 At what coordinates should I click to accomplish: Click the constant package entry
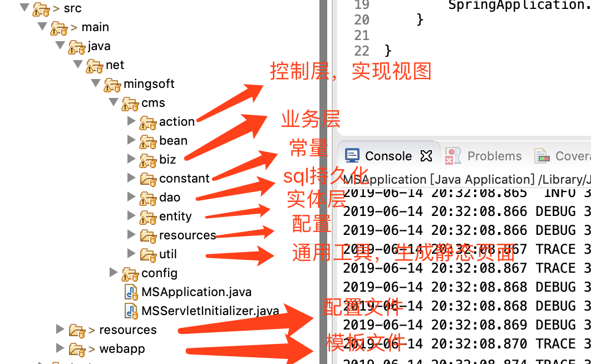185,178
